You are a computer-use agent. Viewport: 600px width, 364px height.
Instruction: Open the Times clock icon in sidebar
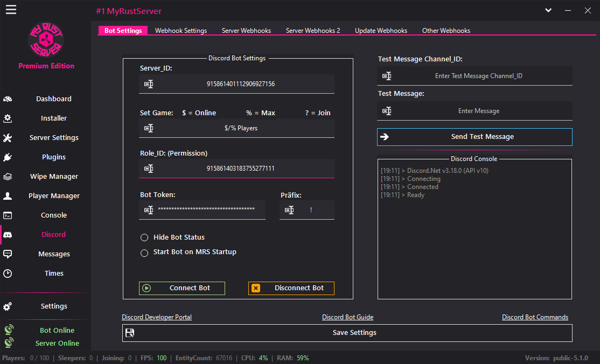pos(8,273)
